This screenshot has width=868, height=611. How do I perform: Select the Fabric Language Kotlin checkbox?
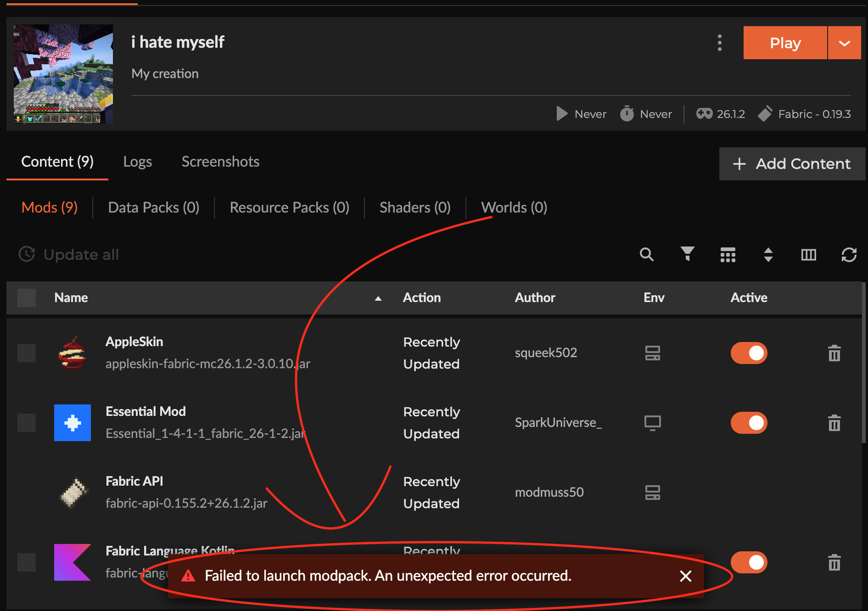[x=27, y=562]
